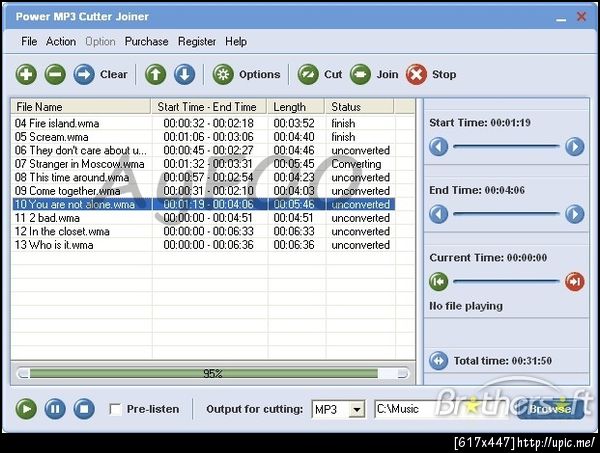Click the Cut text label
600x453 pixels.
point(333,74)
